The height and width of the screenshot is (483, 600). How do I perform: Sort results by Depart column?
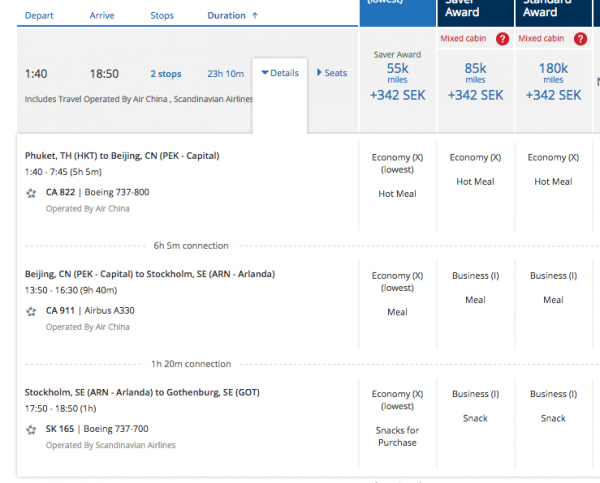click(x=39, y=15)
